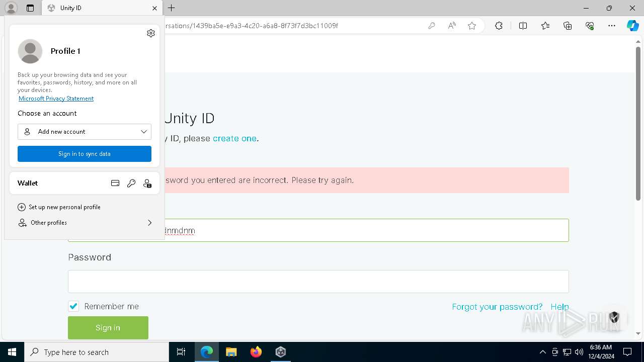Screen dimensions: 644x362
Task: Toggle split screen view
Action: (x=523, y=26)
